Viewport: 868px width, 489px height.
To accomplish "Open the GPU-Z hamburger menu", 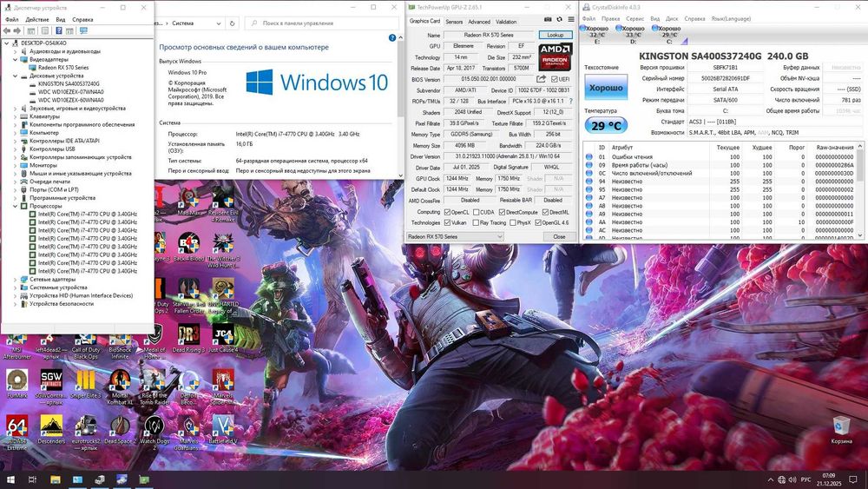I will [571, 19].
